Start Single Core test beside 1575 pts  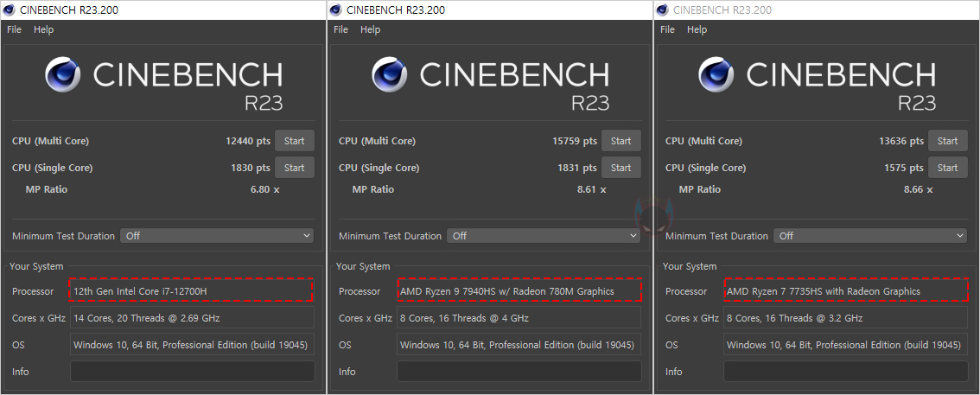[x=947, y=168]
